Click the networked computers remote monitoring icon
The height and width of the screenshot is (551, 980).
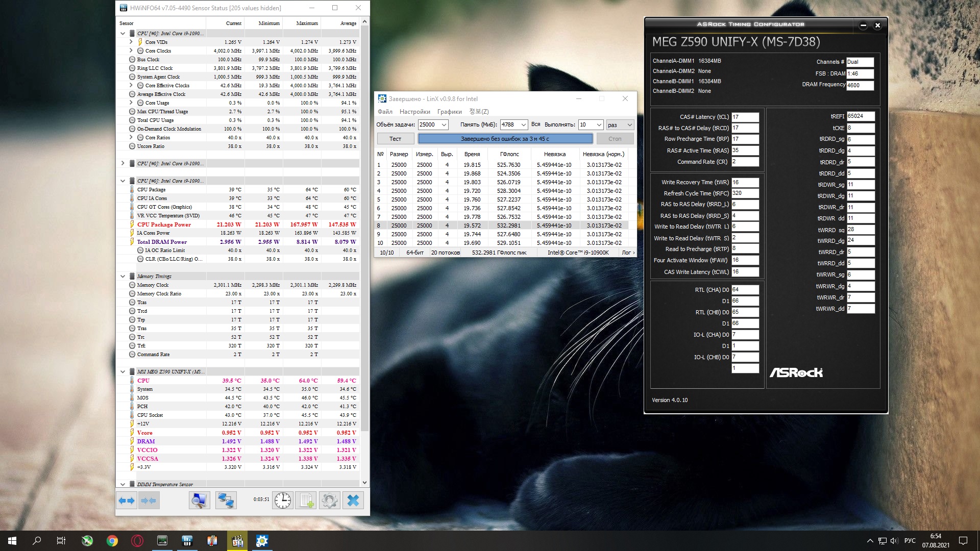pyautogui.click(x=226, y=501)
